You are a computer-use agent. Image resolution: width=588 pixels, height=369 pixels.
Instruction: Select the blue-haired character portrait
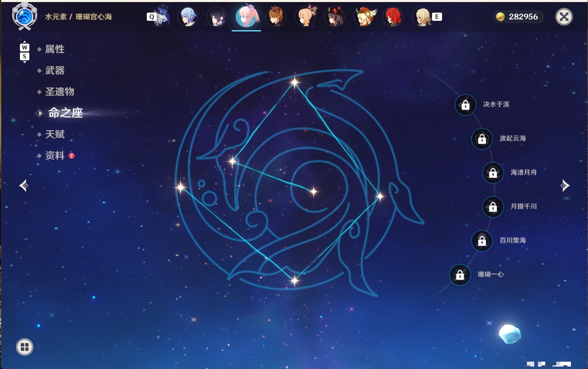click(x=188, y=17)
